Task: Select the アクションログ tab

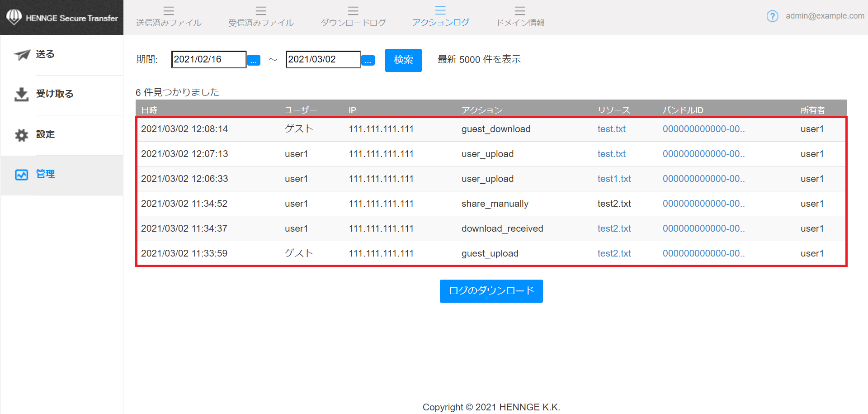Action: [x=440, y=22]
